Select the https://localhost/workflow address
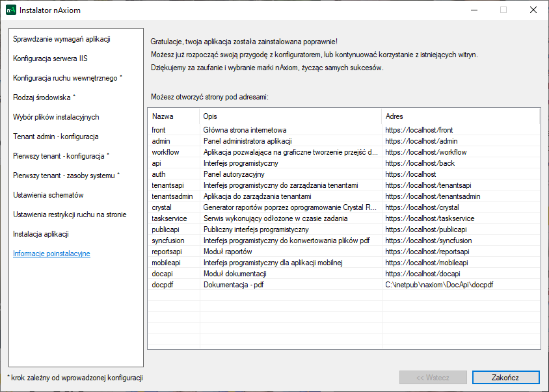This screenshot has width=549, height=392. pyautogui.click(x=426, y=152)
